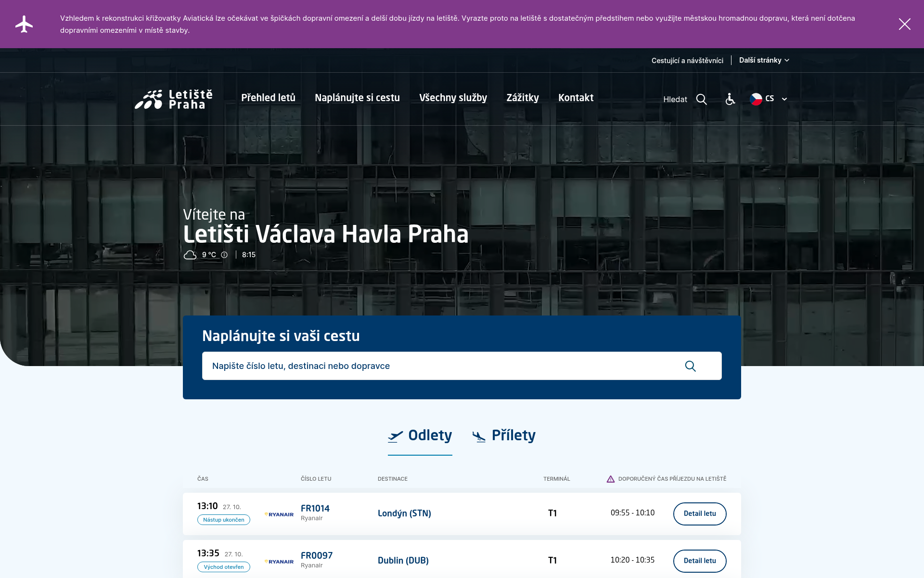Click the Ryanair logo in the FR0097 row
This screenshot has width=924, height=578.
[279, 562]
